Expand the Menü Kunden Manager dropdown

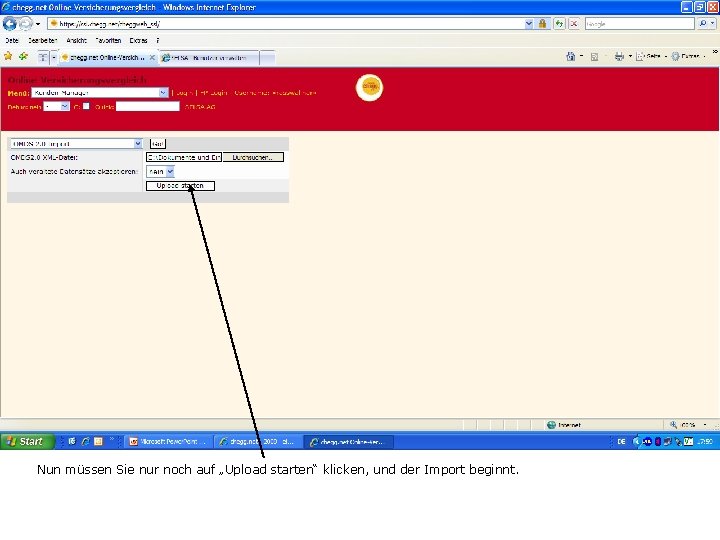(x=100, y=93)
